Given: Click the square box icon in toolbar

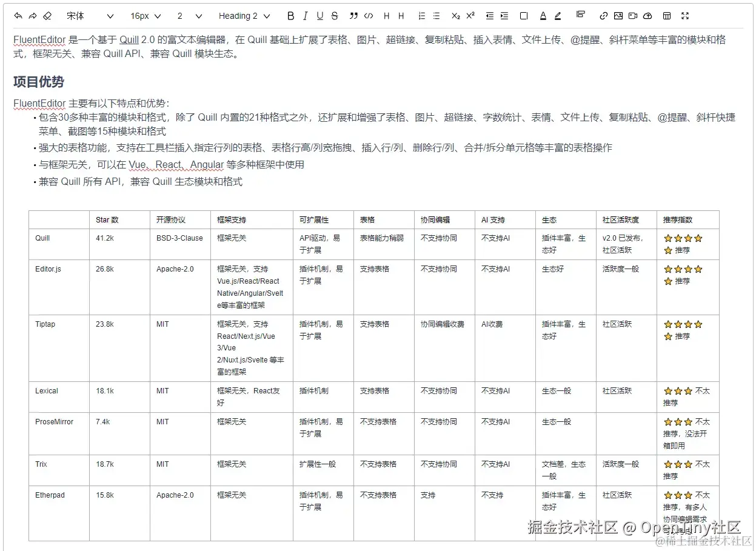Looking at the screenshot, I should pyautogui.click(x=524, y=16).
